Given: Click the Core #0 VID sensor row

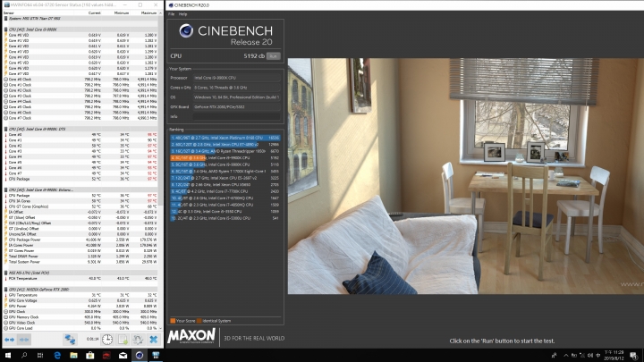Looking at the screenshot, I should point(80,35).
